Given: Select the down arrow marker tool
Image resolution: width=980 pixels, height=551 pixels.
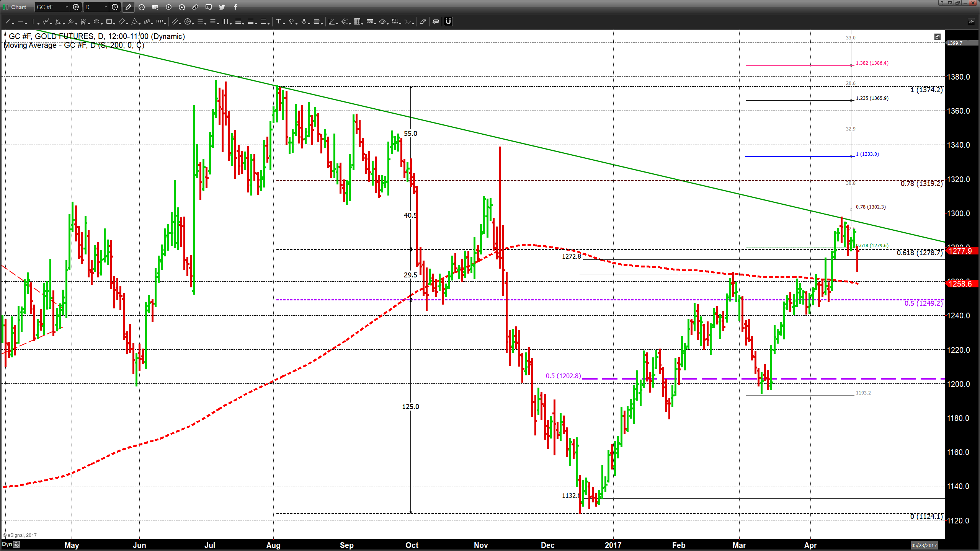Looking at the screenshot, I should [x=304, y=21].
